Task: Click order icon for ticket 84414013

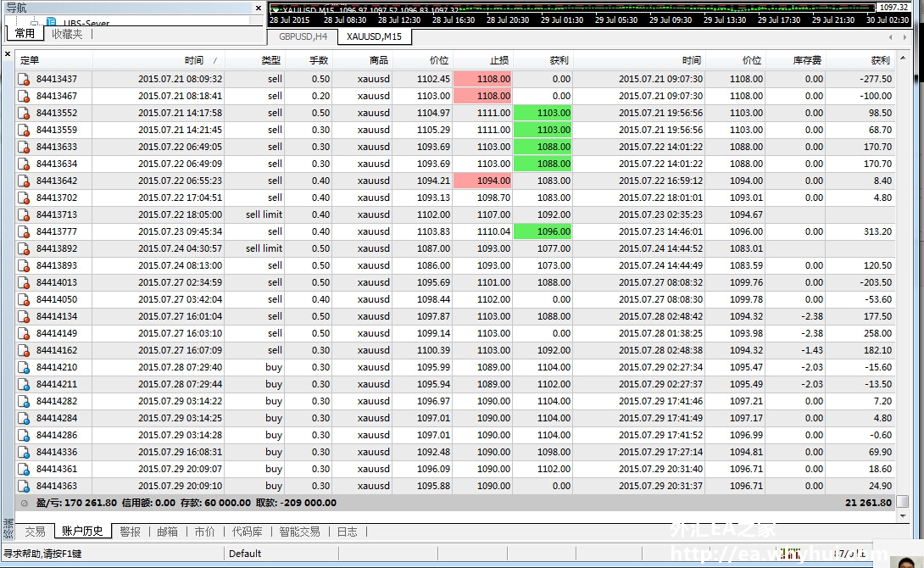Action: click(x=24, y=283)
